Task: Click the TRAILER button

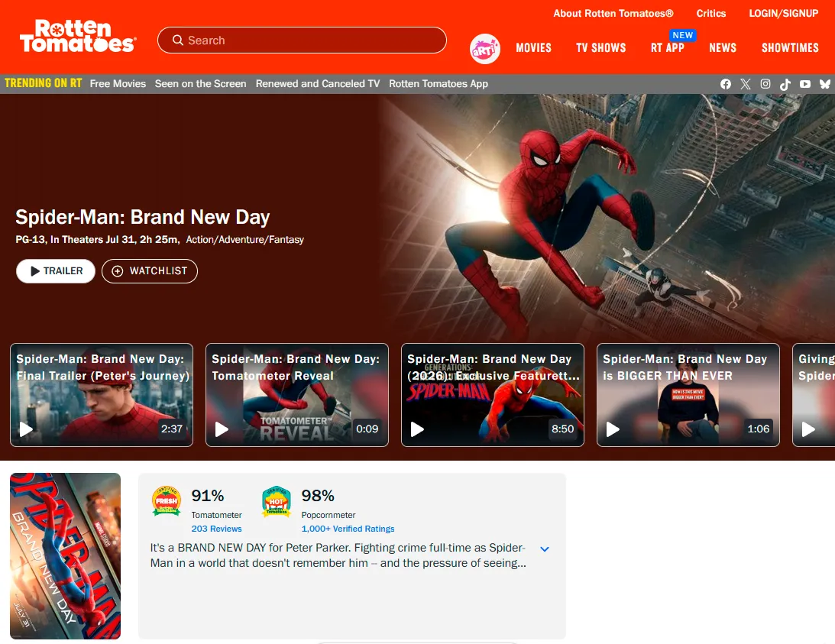Action: tap(56, 271)
